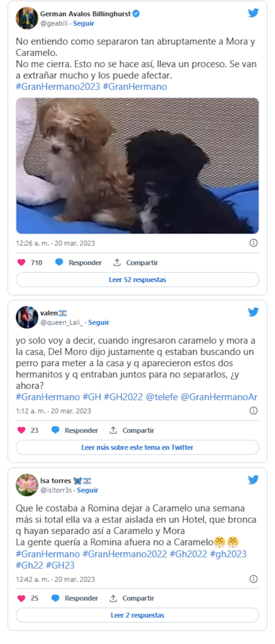Open info icon on 12:42 a. m. tweet

point(253,579)
